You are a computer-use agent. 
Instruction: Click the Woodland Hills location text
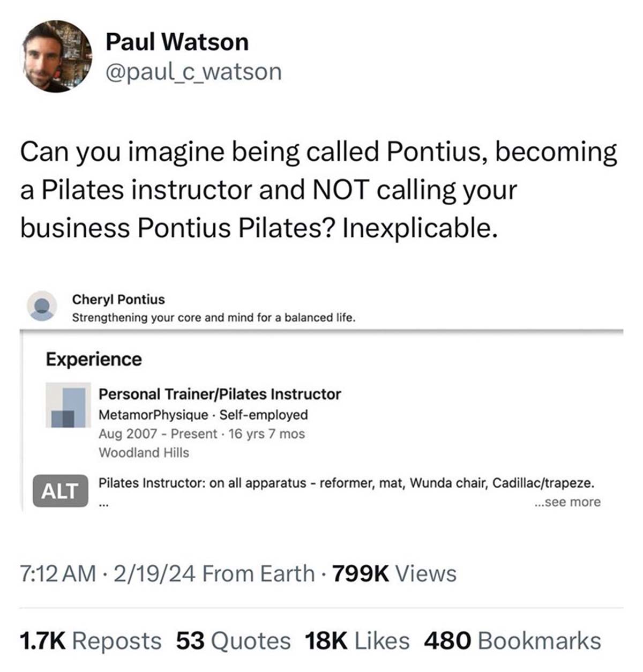coord(144,452)
